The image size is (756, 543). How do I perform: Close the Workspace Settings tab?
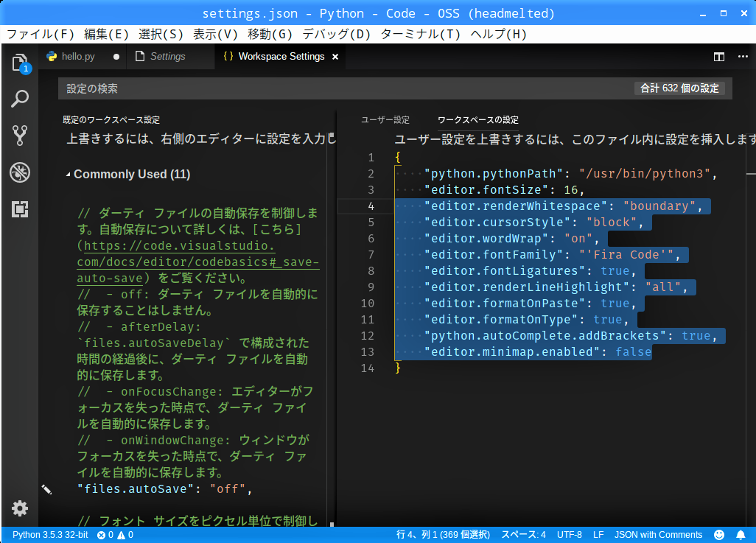pos(335,57)
